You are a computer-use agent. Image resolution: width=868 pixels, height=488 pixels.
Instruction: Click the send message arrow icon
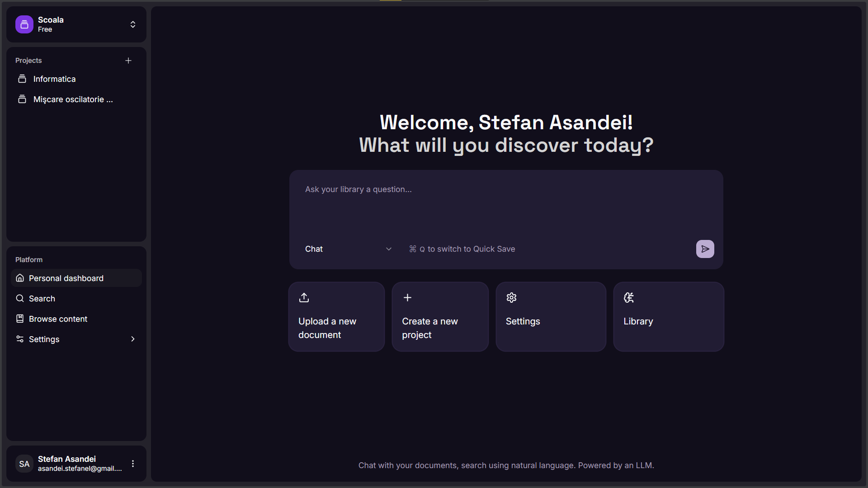[705, 249]
